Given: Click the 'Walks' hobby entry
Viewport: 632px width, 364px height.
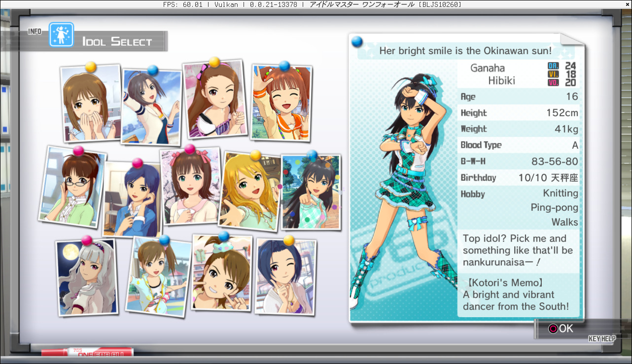Looking at the screenshot, I should pyautogui.click(x=565, y=222).
